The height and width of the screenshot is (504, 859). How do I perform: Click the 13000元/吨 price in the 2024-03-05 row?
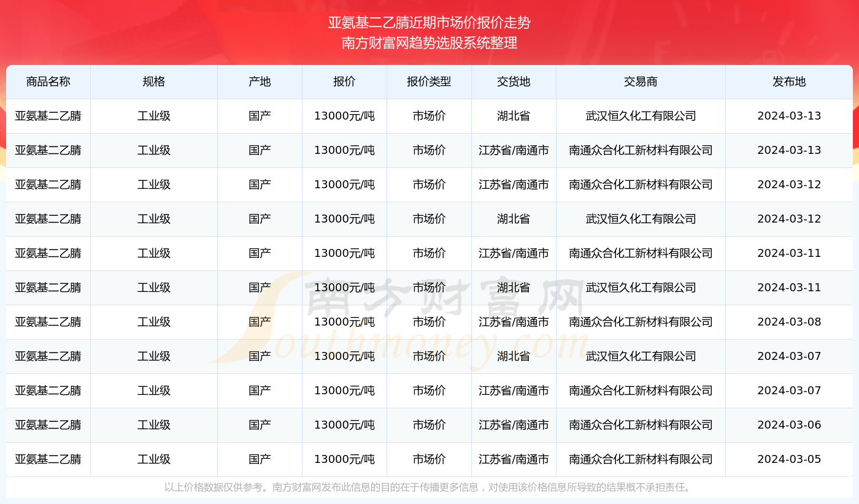344,459
